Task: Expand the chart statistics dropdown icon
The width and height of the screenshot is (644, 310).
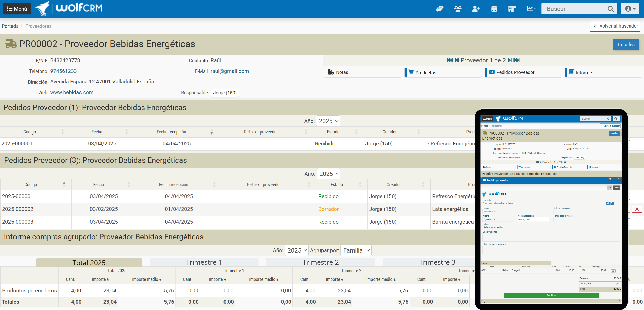Action: tap(531, 9)
